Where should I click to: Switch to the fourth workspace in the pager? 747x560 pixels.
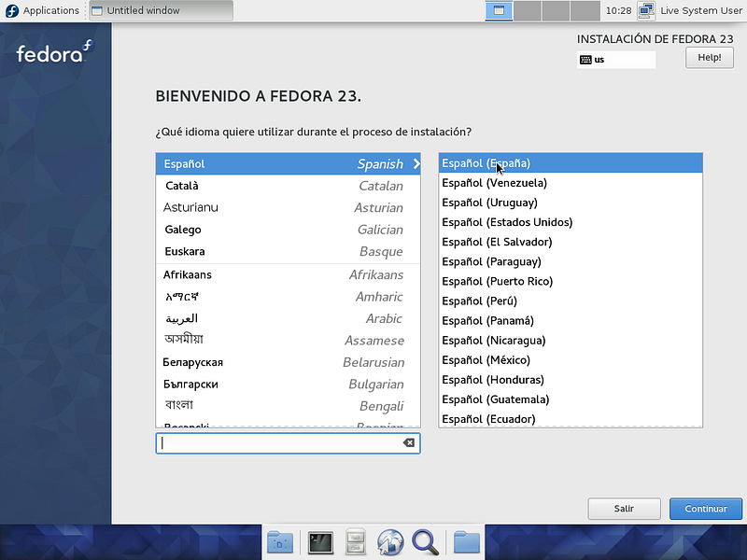pos(585,10)
